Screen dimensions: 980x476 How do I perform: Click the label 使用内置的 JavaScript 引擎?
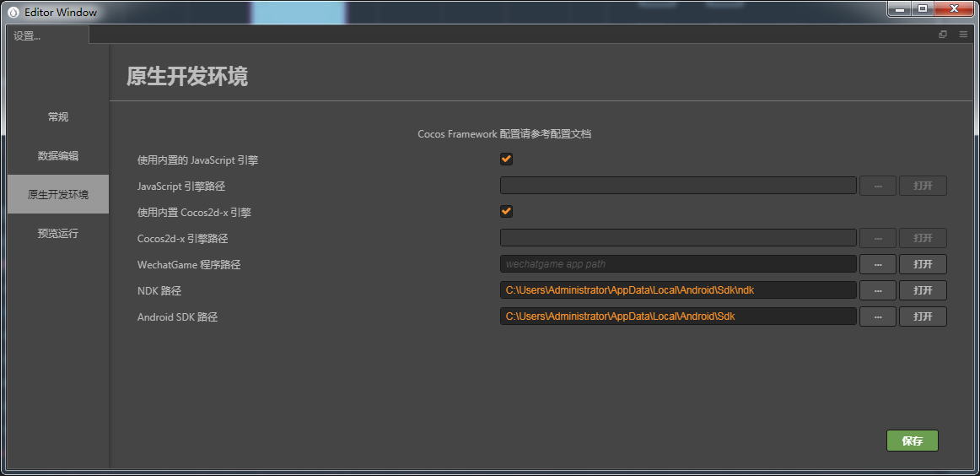(x=197, y=160)
